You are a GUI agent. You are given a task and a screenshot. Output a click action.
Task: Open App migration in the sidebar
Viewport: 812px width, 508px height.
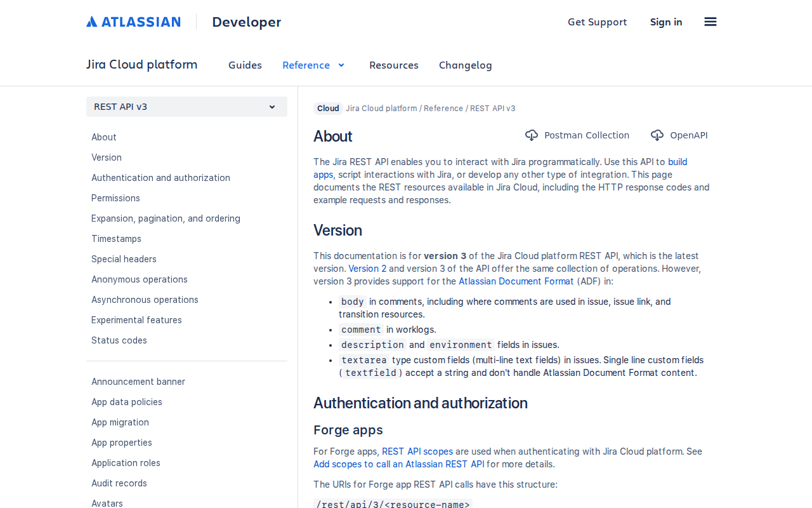tap(120, 422)
